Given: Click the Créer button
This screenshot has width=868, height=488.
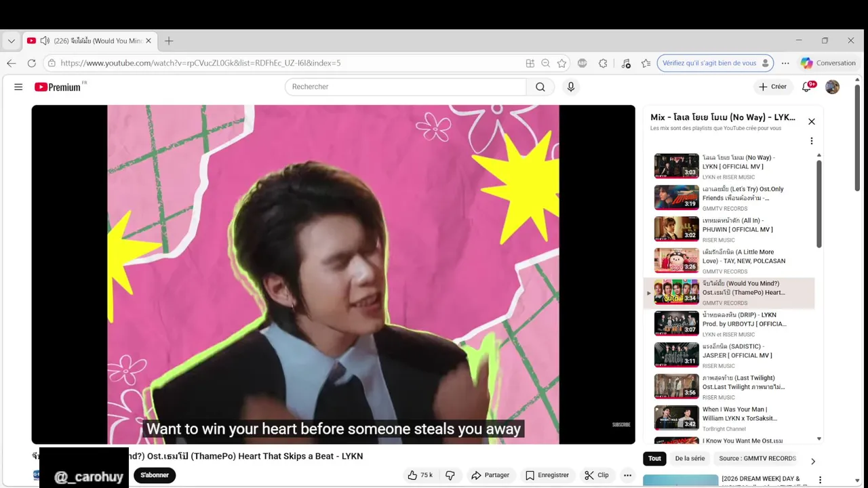Looking at the screenshot, I should coord(772,87).
